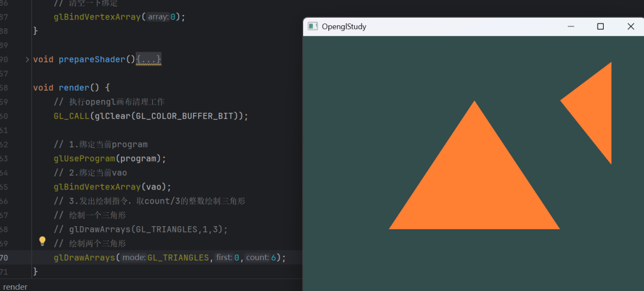Click the OpenglStudy window app icon

click(313, 26)
